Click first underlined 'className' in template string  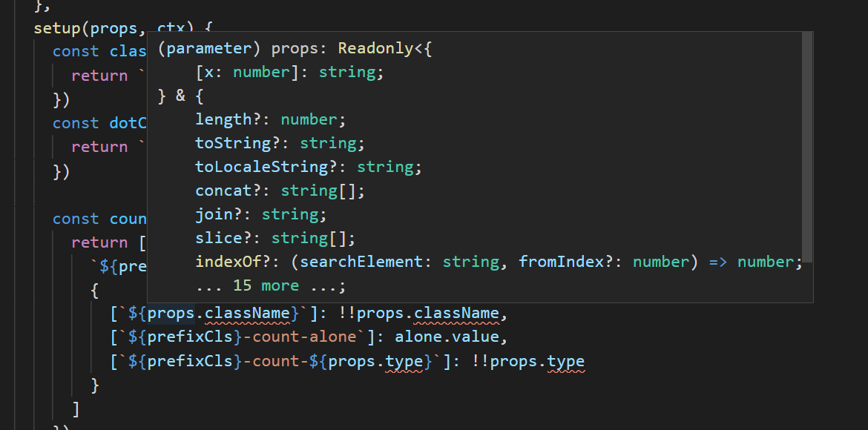(x=247, y=314)
